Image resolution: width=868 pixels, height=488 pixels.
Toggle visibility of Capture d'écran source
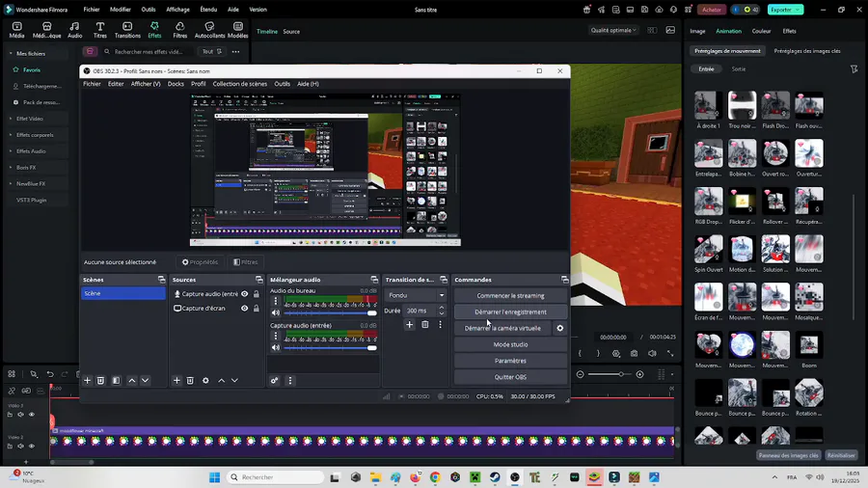pos(244,309)
